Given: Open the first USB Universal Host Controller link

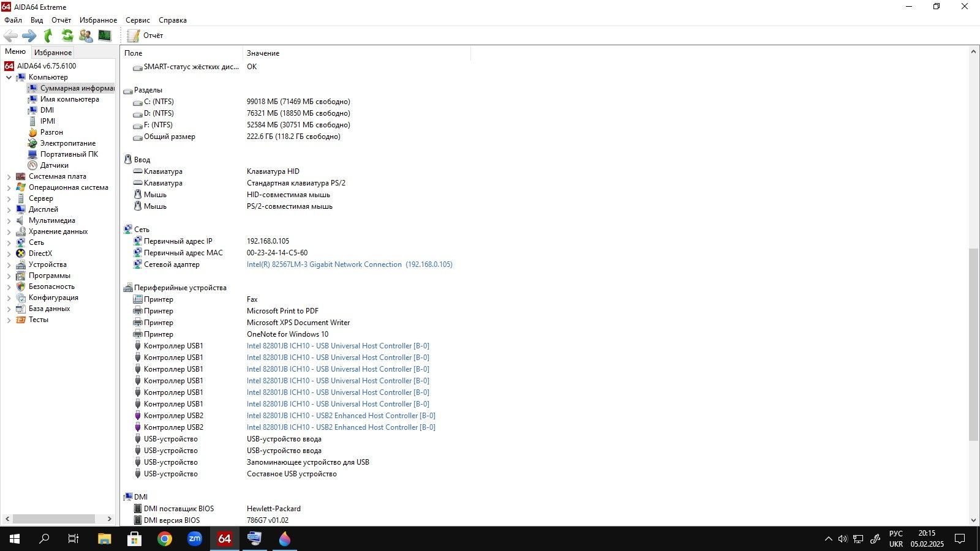Looking at the screenshot, I should click(x=338, y=346).
